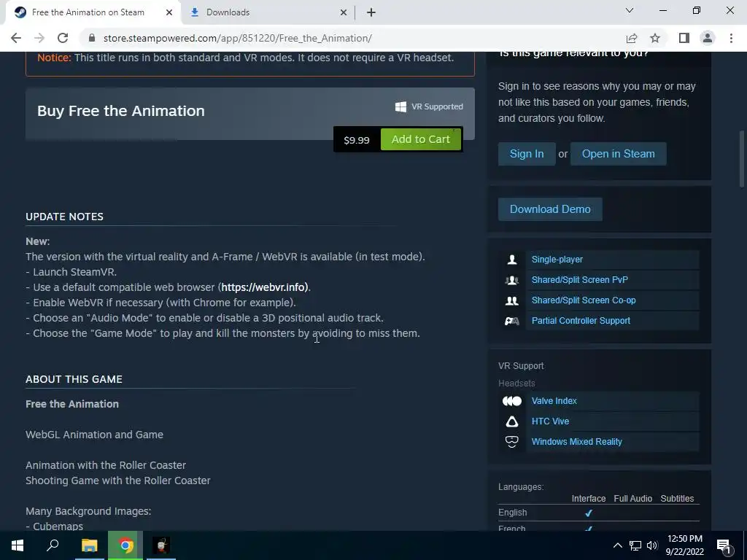Open the Single-player category link

pyautogui.click(x=557, y=260)
